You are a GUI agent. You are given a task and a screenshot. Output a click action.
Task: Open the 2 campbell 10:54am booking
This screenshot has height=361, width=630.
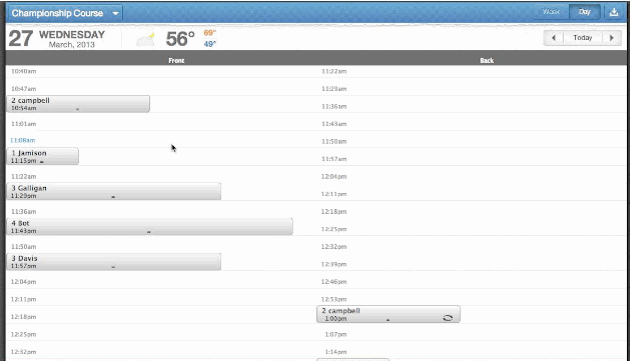click(x=78, y=104)
